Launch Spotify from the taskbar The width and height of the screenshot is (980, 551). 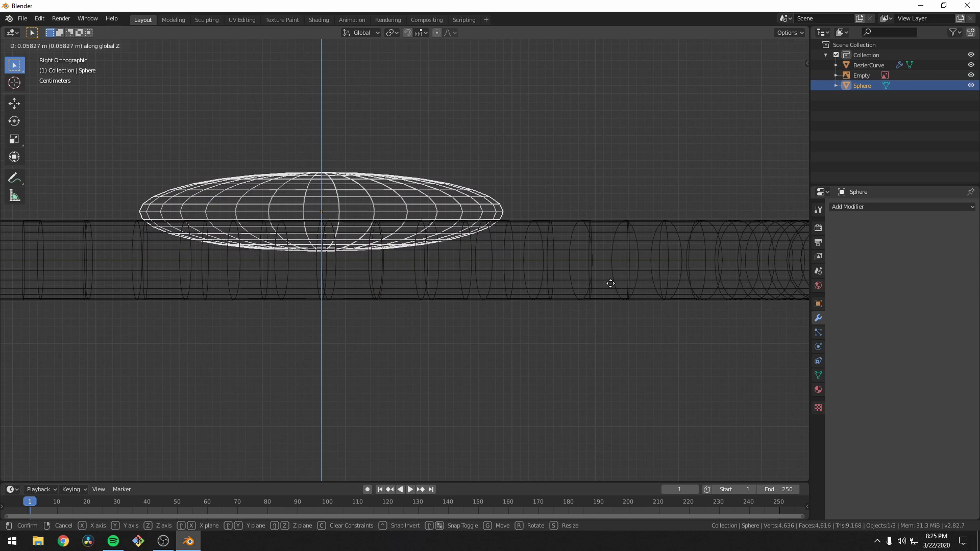(x=112, y=541)
